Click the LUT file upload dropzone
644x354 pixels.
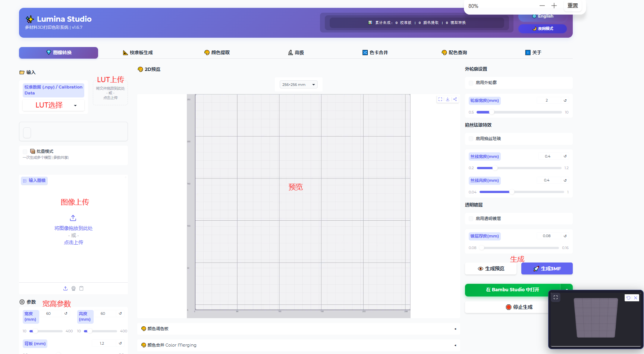tap(110, 93)
